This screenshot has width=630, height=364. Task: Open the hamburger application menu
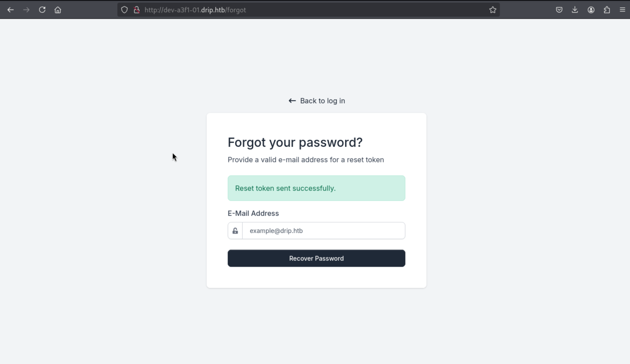623,10
